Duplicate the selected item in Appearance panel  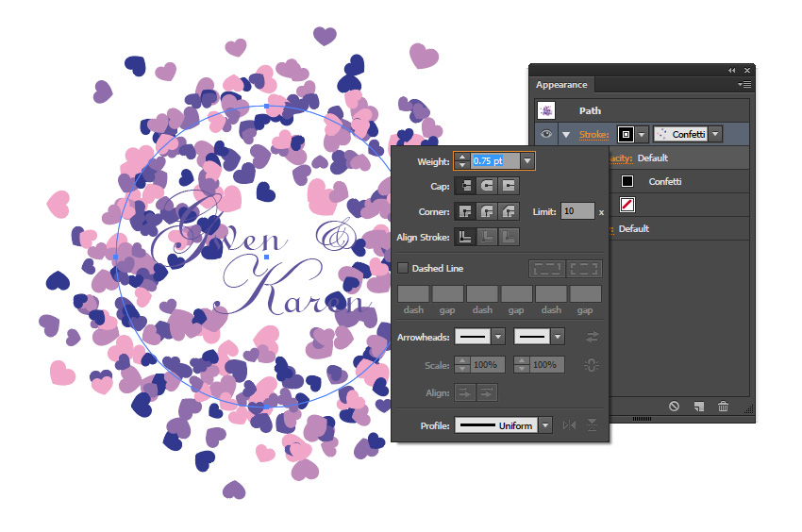(698, 407)
